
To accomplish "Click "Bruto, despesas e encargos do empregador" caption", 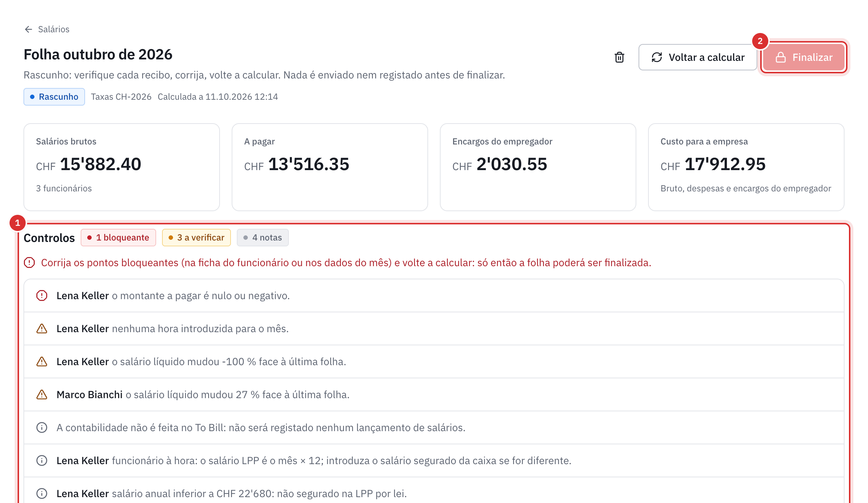I will pyautogui.click(x=746, y=188).
